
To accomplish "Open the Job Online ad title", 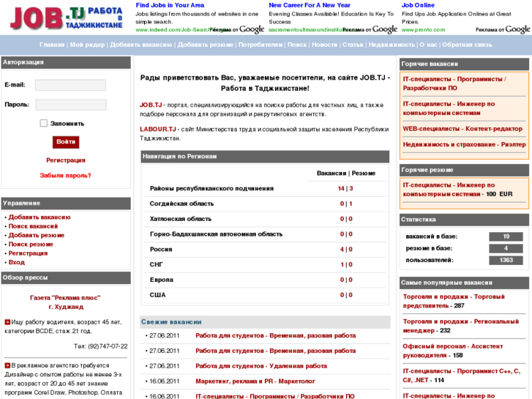I will point(418,5).
